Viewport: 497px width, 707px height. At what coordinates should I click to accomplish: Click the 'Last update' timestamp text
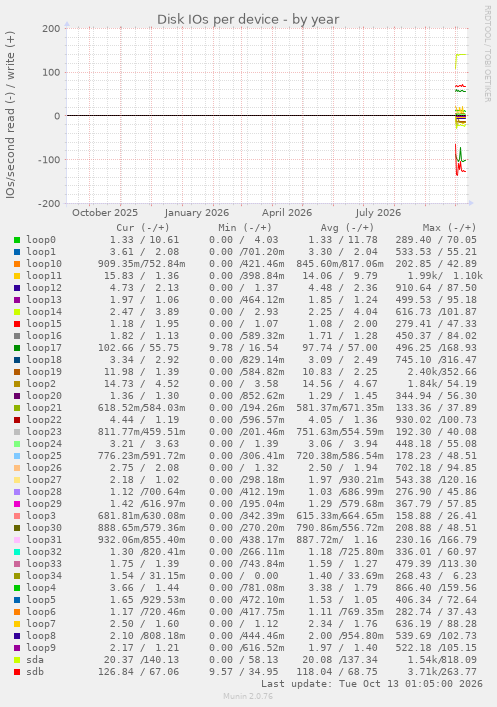tap(372, 684)
